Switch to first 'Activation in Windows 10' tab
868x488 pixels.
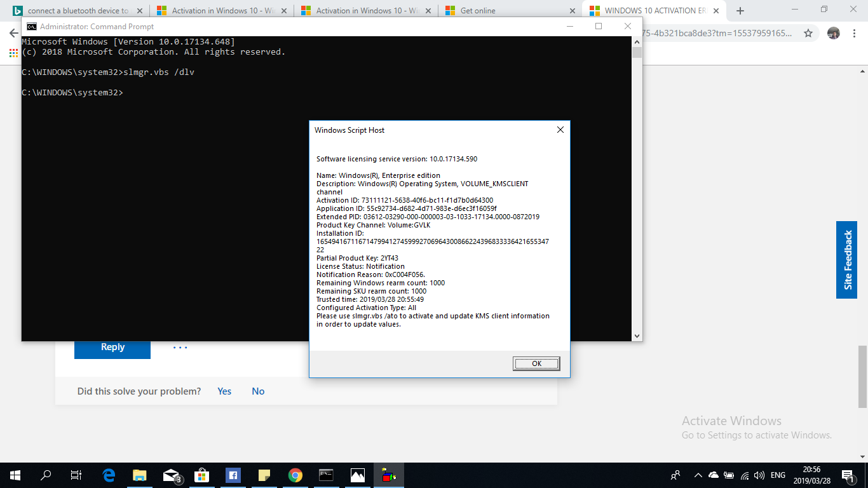coord(222,11)
